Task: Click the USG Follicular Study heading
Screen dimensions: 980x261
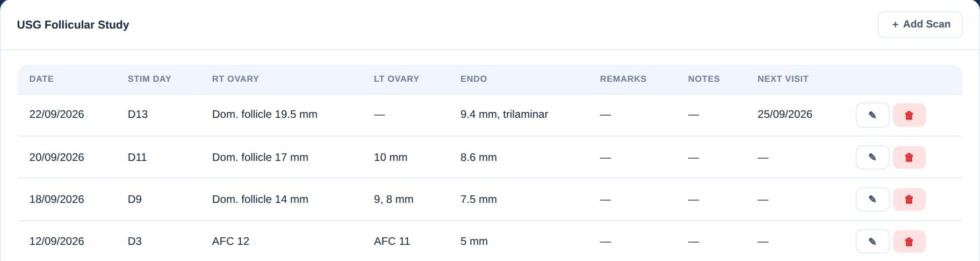Action: 73,25
